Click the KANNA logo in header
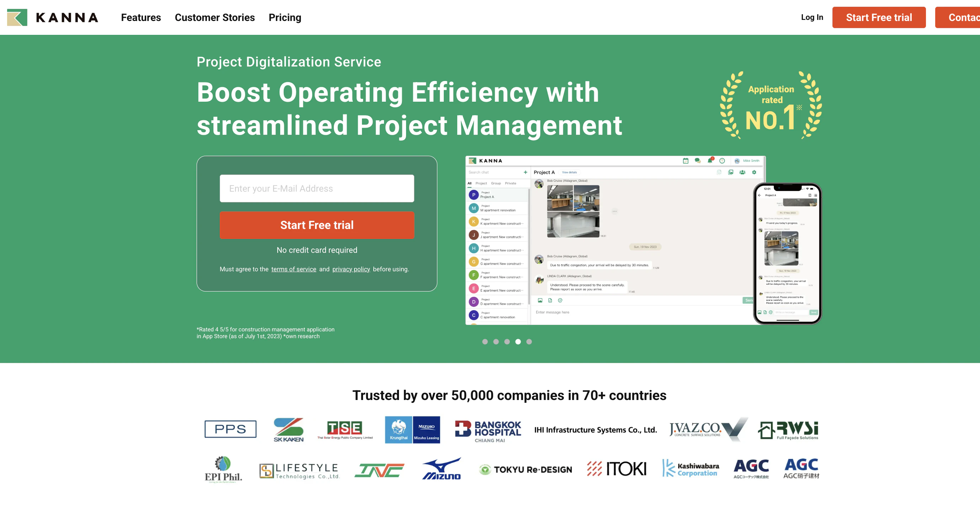 click(x=53, y=17)
